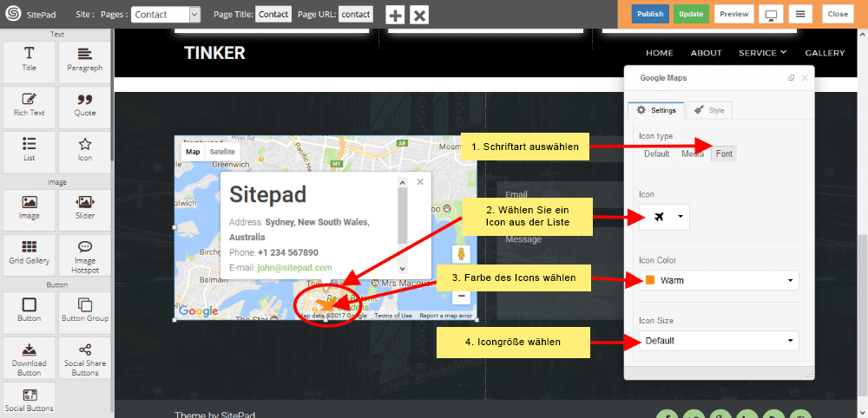
Task: Add the List widget
Action: coord(29,152)
